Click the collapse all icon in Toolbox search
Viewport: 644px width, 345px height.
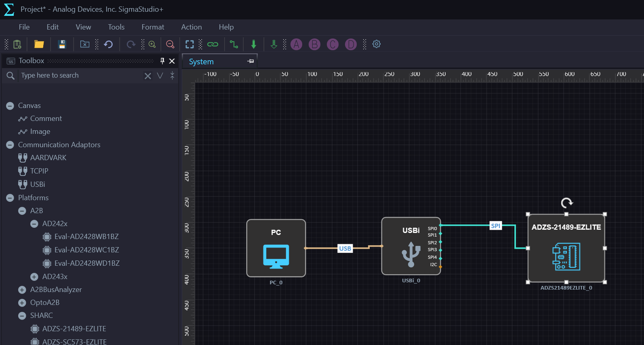[172, 76]
